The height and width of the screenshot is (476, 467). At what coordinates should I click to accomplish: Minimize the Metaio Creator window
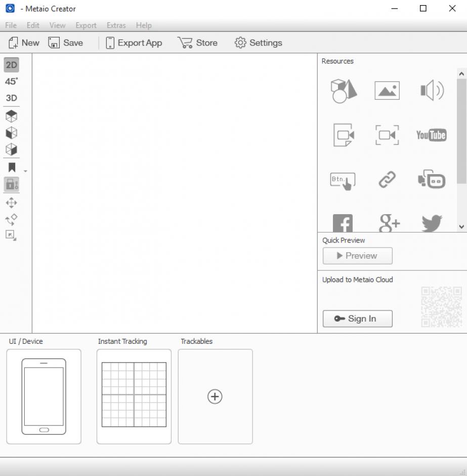click(394, 9)
